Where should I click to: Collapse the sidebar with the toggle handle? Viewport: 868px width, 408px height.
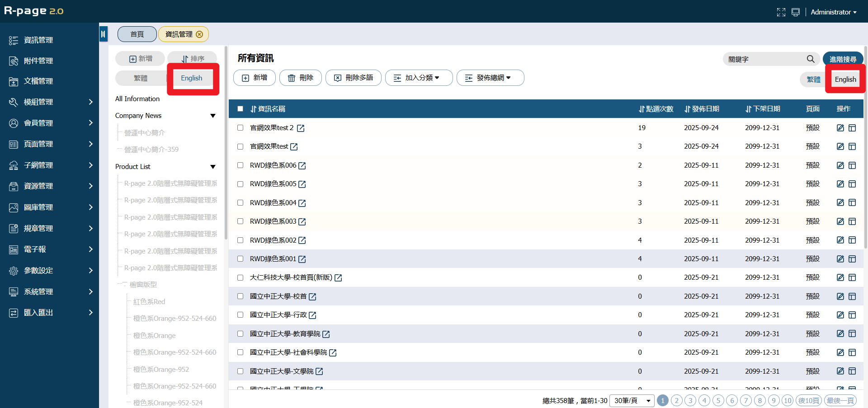coord(103,34)
